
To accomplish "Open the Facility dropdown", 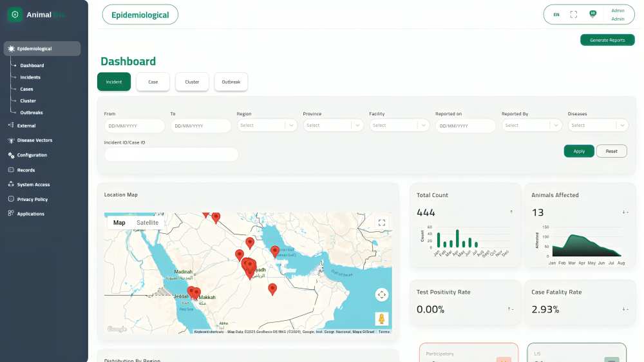I will (399, 126).
